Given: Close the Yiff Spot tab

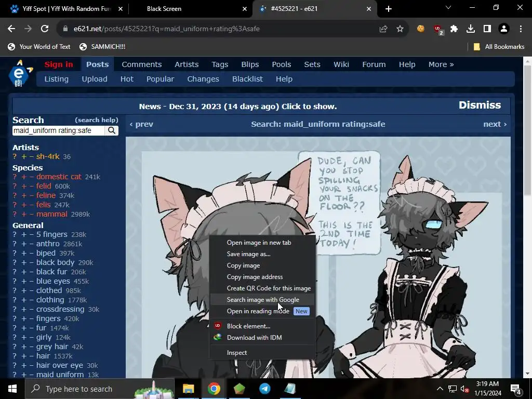Looking at the screenshot, I should [121, 9].
